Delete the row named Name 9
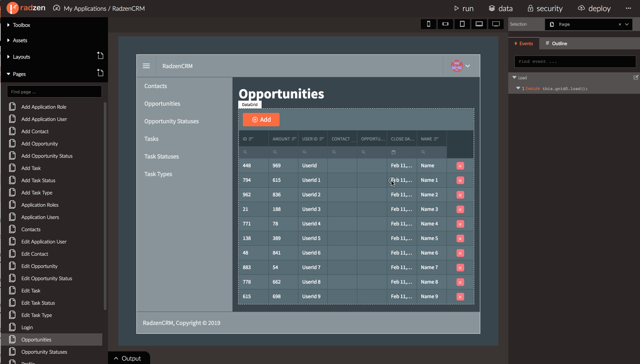 coord(460,297)
